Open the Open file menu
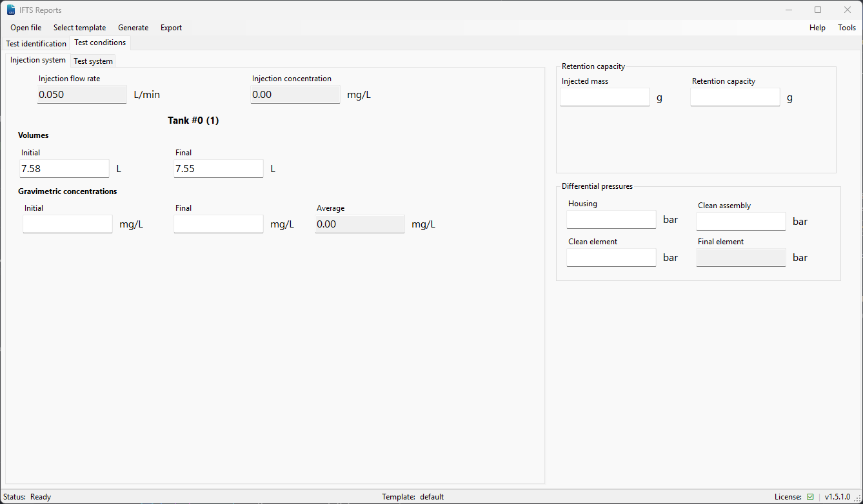The width and height of the screenshot is (863, 504). (x=26, y=28)
